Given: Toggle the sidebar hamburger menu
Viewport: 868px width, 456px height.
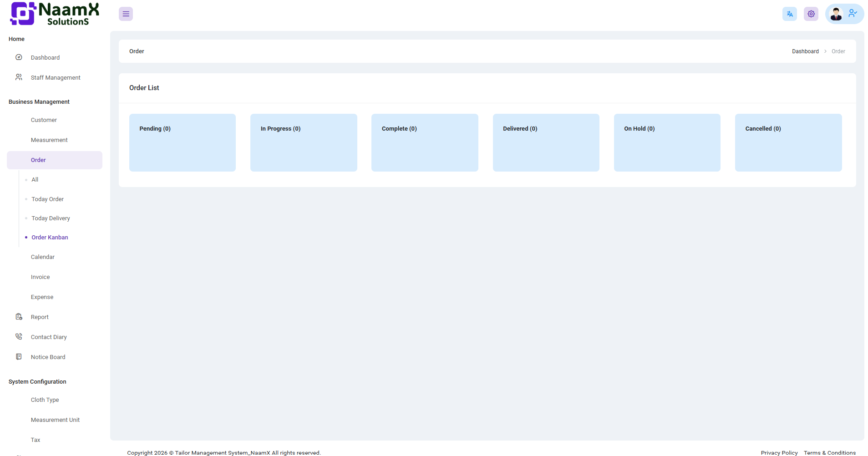Looking at the screenshot, I should point(126,14).
